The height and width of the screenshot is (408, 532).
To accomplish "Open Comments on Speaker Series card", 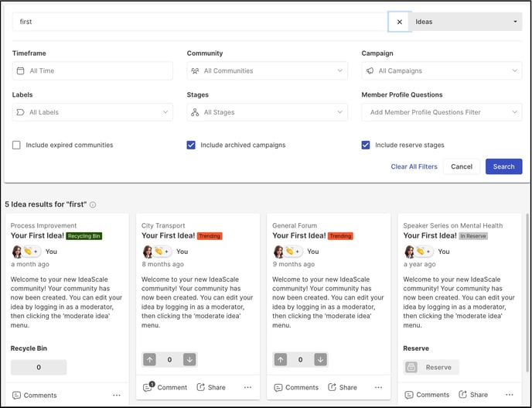I will (427, 395).
